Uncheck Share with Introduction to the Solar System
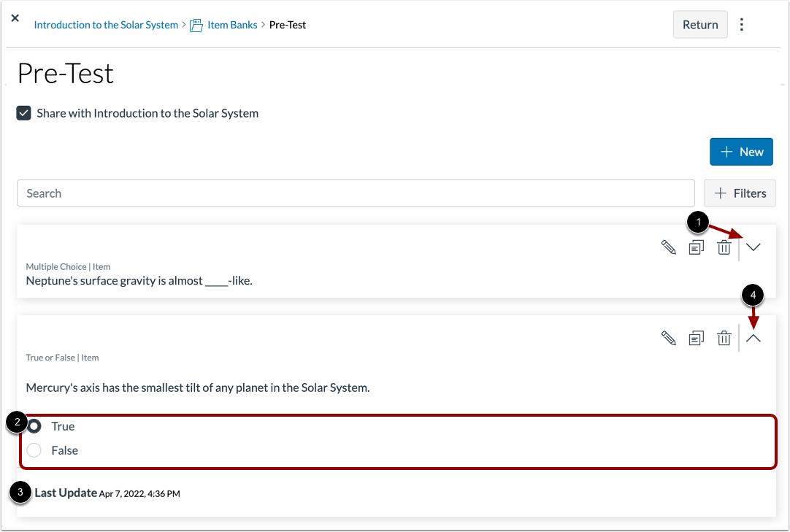 point(23,113)
